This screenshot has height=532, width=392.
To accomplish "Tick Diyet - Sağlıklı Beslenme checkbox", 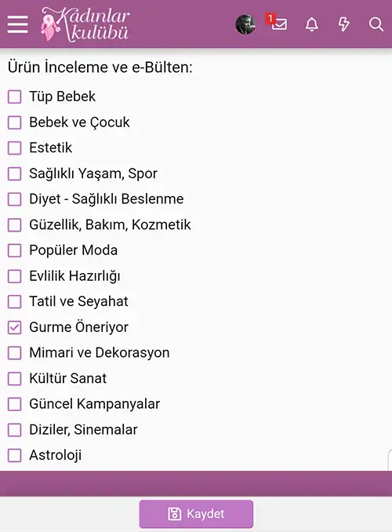I will (15, 199).
